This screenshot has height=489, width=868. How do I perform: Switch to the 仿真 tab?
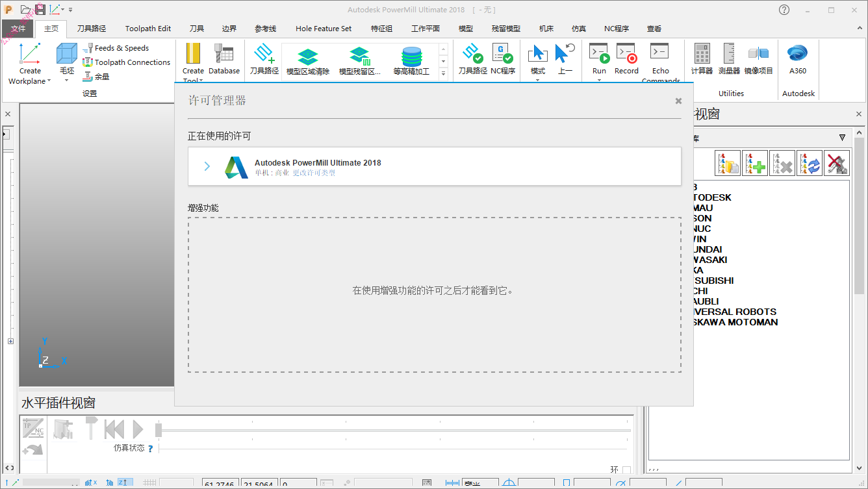(579, 29)
